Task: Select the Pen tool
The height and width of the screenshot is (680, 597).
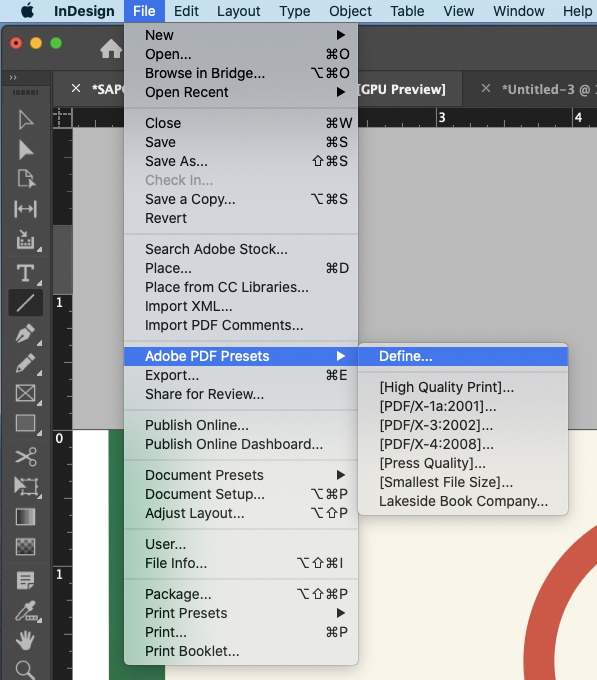Action: coord(26,333)
